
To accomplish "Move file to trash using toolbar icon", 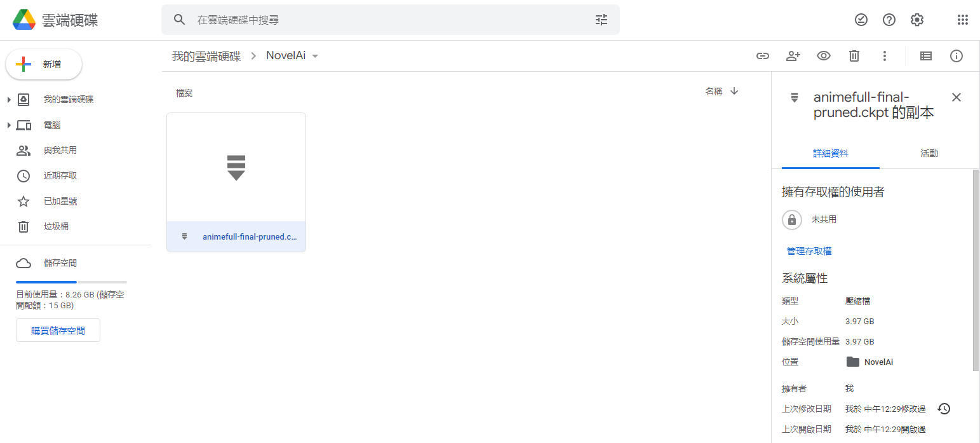I will (854, 56).
